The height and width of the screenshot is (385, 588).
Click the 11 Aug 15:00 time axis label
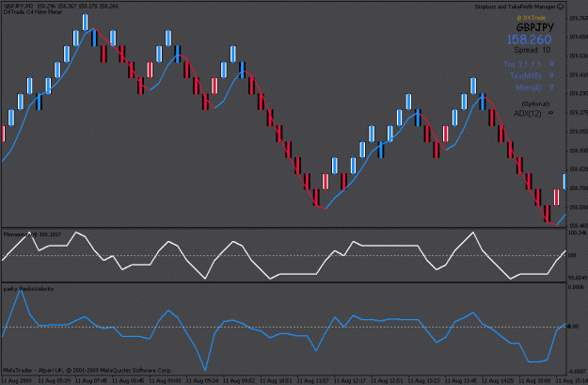point(535,381)
